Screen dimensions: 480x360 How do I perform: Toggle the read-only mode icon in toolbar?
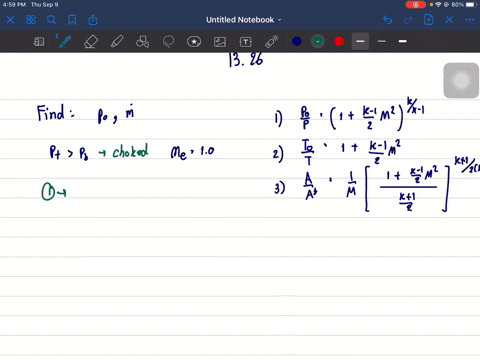pyautogui.click(x=39, y=42)
